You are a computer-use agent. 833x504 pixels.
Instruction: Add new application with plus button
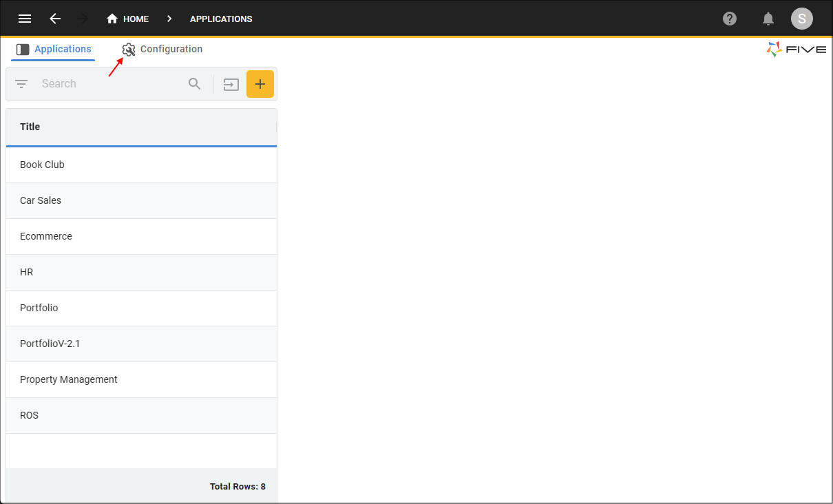click(260, 84)
